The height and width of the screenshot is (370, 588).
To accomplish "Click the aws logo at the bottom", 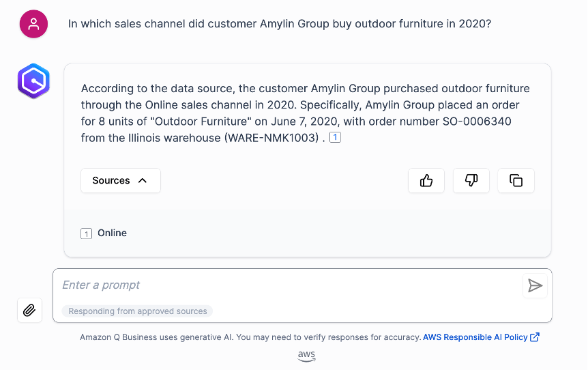I will (x=306, y=355).
